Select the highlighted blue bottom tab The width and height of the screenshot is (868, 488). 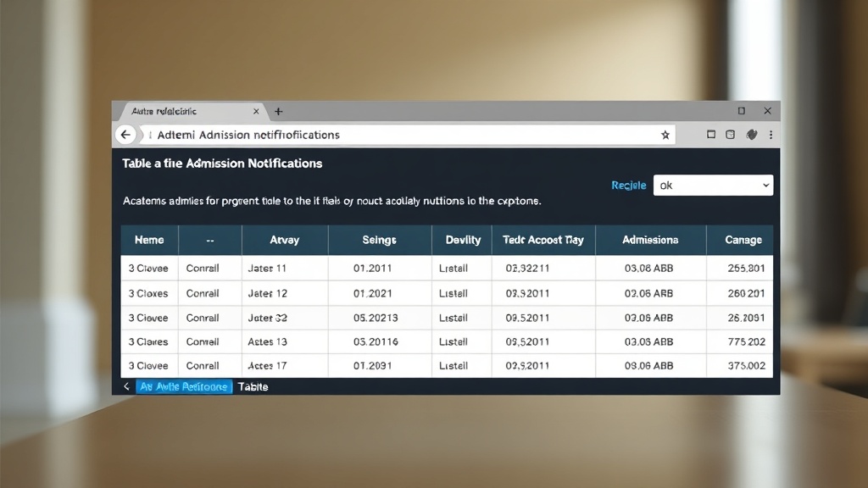point(183,386)
